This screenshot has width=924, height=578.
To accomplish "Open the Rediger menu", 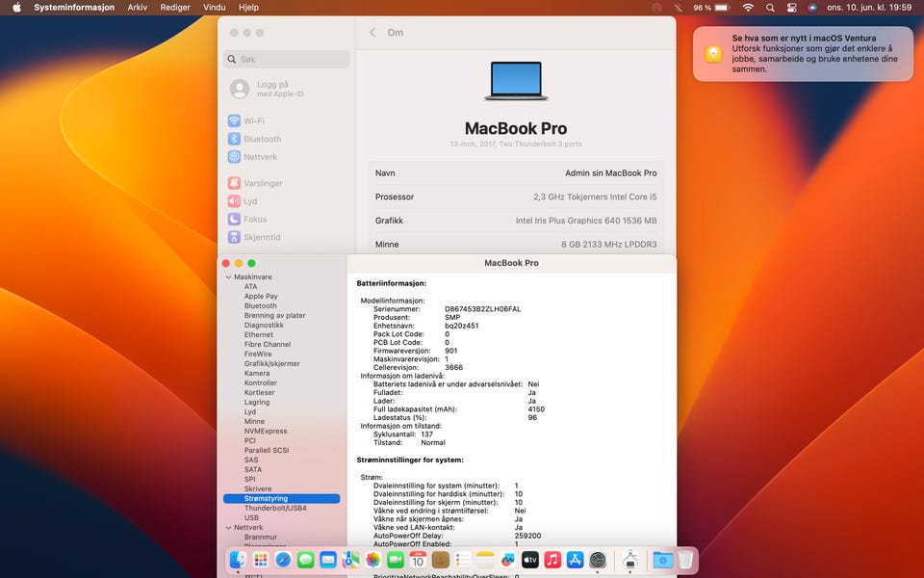I will point(175,8).
